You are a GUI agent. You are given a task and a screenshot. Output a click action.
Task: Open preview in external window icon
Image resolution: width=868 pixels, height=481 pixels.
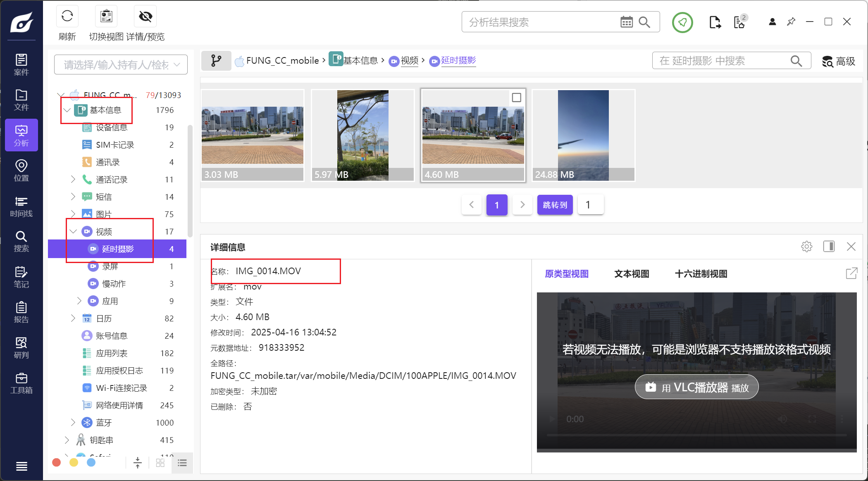[x=851, y=273]
